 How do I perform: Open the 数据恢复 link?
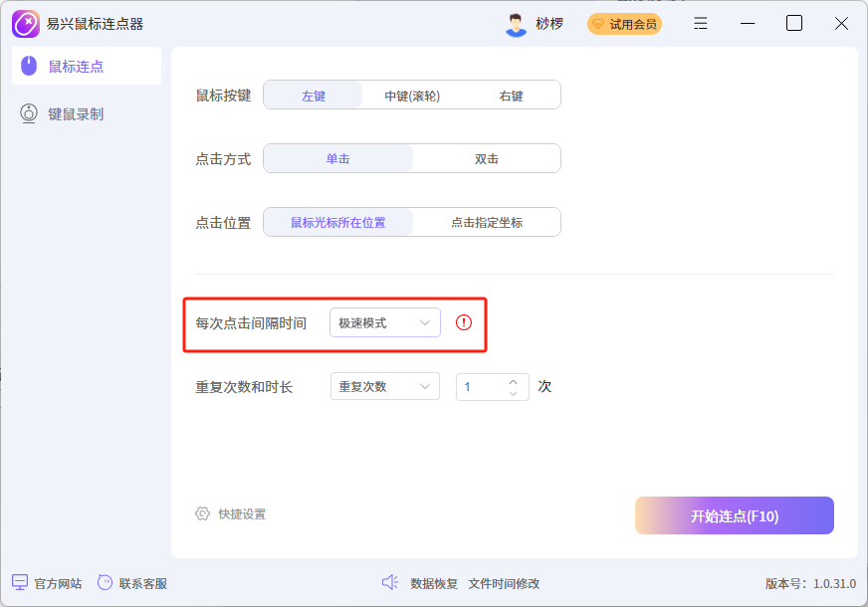(x=434, y=583)
